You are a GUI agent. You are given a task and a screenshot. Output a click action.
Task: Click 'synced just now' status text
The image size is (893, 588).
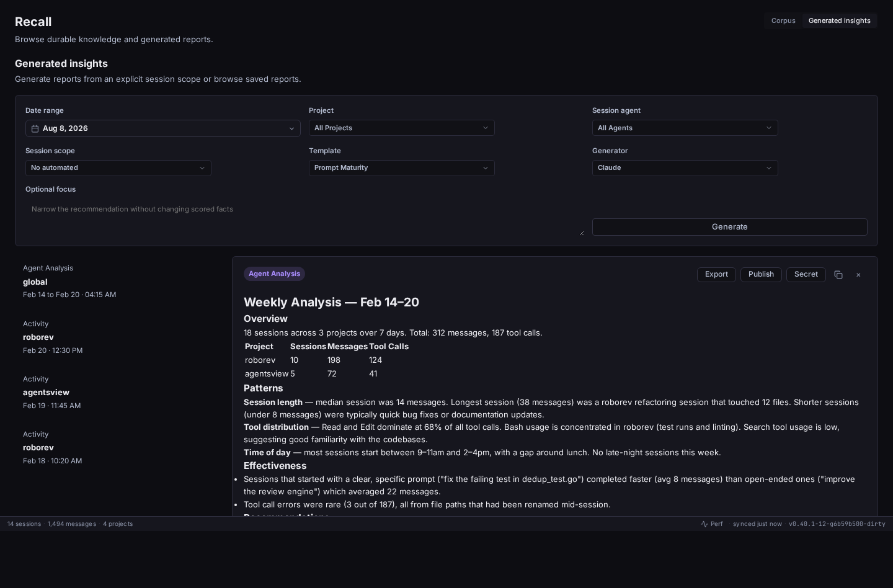coord(757,524)
